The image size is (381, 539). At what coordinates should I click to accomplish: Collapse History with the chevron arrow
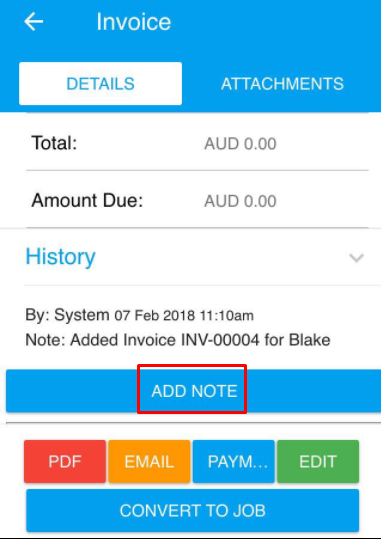coord(356,257)
